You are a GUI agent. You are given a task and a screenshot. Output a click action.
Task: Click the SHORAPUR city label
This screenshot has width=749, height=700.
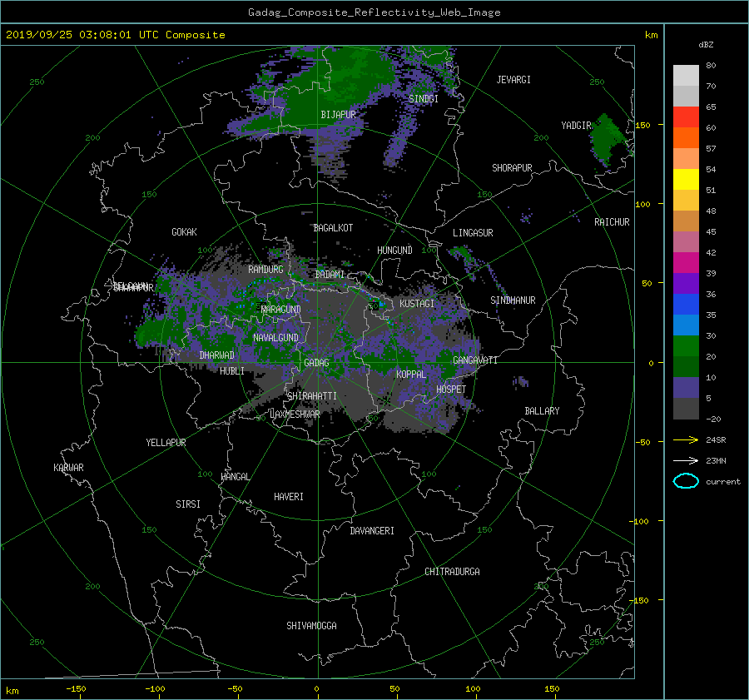[512, 168]
